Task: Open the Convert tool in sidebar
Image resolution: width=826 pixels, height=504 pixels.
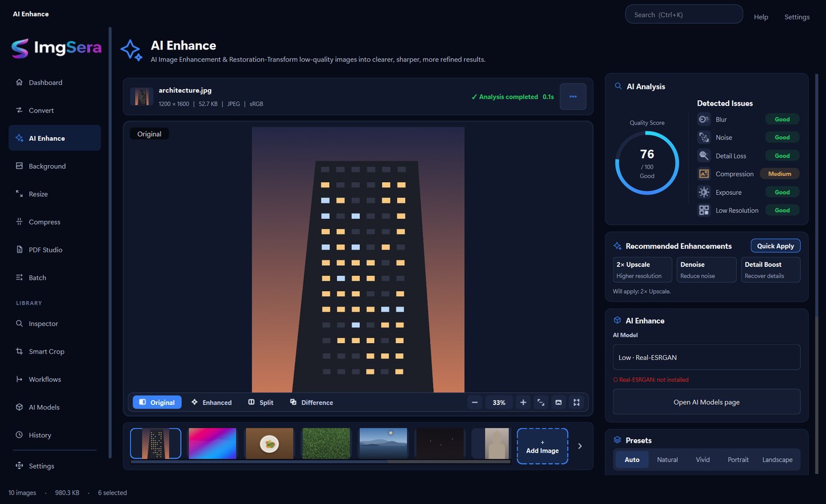Action: 54,110
